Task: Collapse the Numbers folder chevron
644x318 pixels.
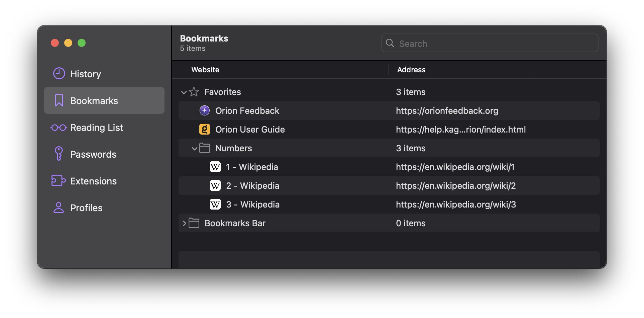Action: 194,148
